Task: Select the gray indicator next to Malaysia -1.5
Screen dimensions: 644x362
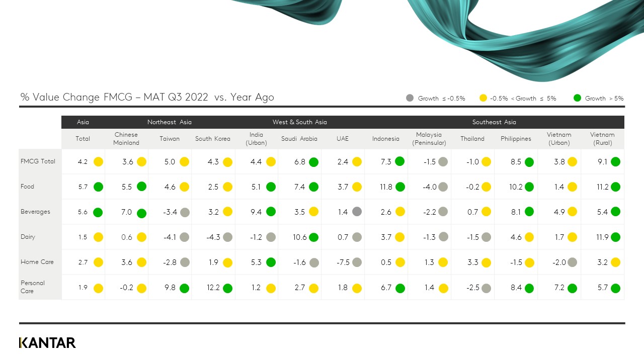Action: point(443,162)
